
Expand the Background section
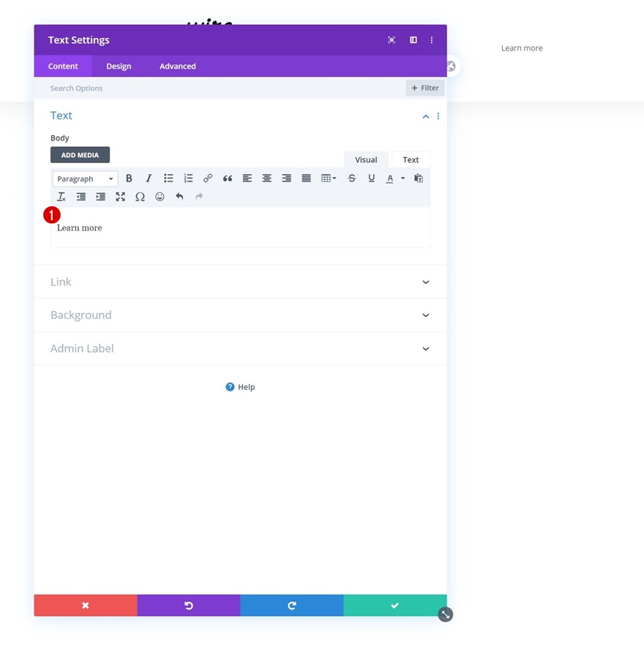point(240,315)
